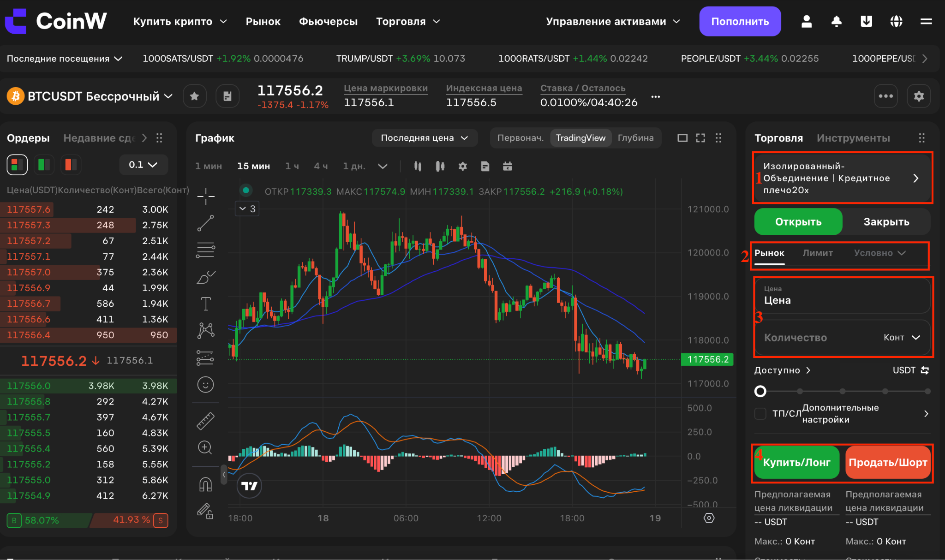Open the hamburger menu in top bar
This screenshot has width=945, height=560.
pyautogui.click(x=926, y=21)
